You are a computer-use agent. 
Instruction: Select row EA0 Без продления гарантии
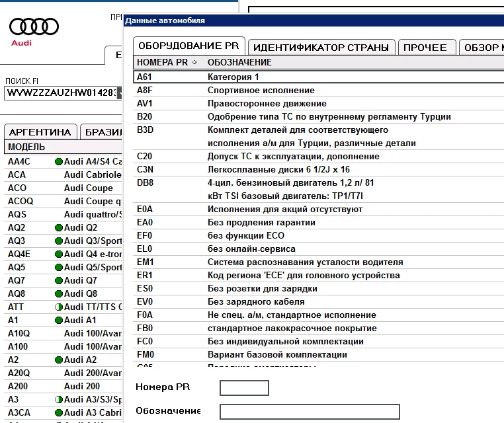(x=319, y=222)
